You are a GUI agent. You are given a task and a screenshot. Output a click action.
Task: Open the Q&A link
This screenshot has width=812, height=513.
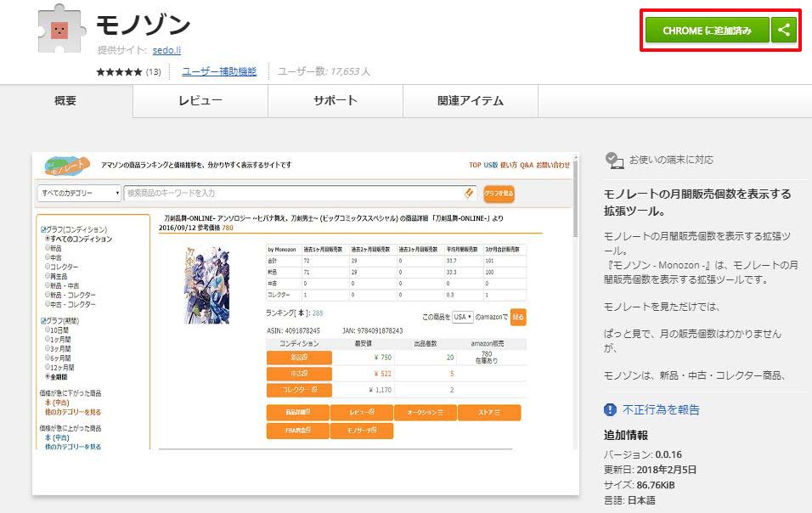tap(527, 165)
